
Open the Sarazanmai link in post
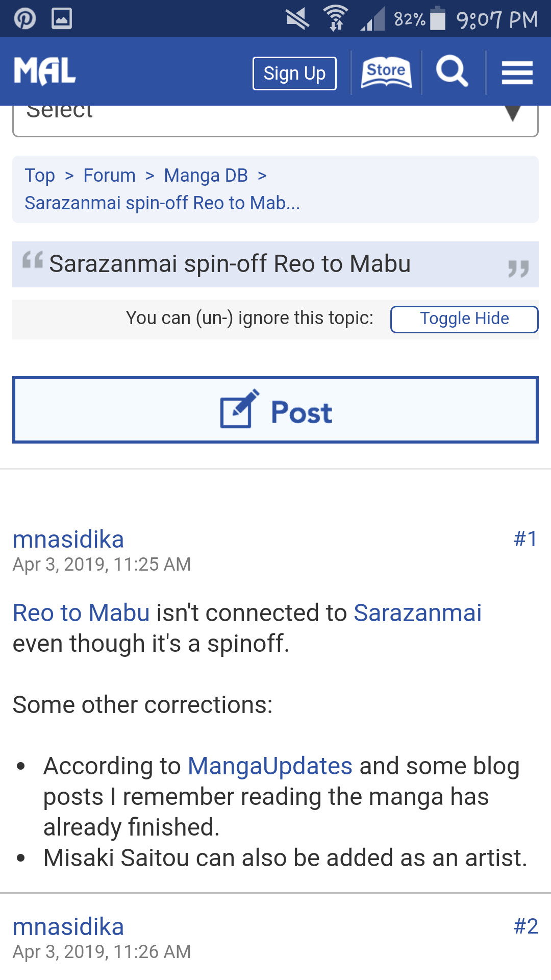click(x=417, y=613)
